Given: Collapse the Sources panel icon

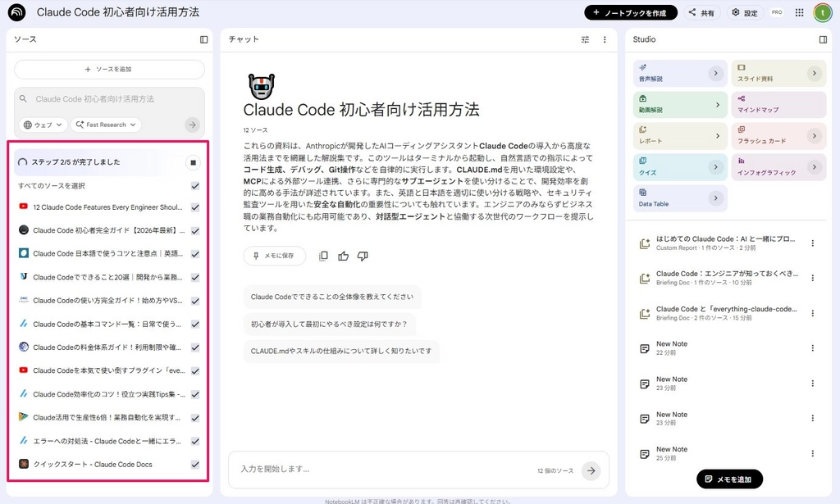Looking at the screenshot, I should coord(203,39).
